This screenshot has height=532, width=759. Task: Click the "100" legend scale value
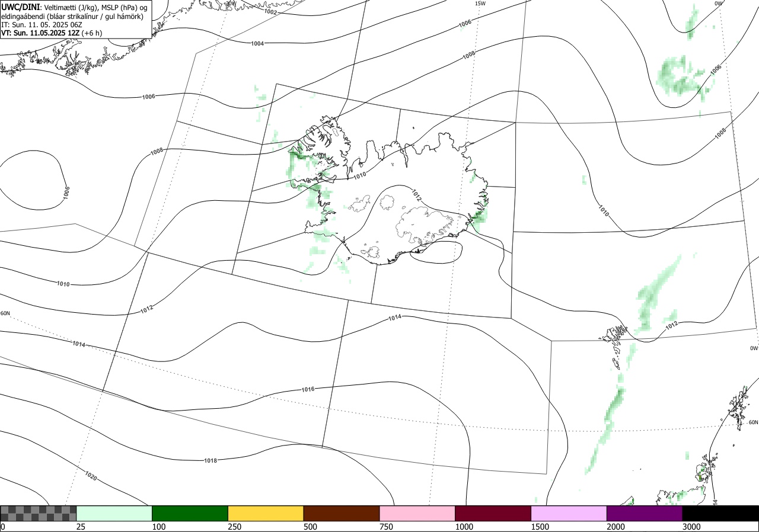click(x=159, y=527)
